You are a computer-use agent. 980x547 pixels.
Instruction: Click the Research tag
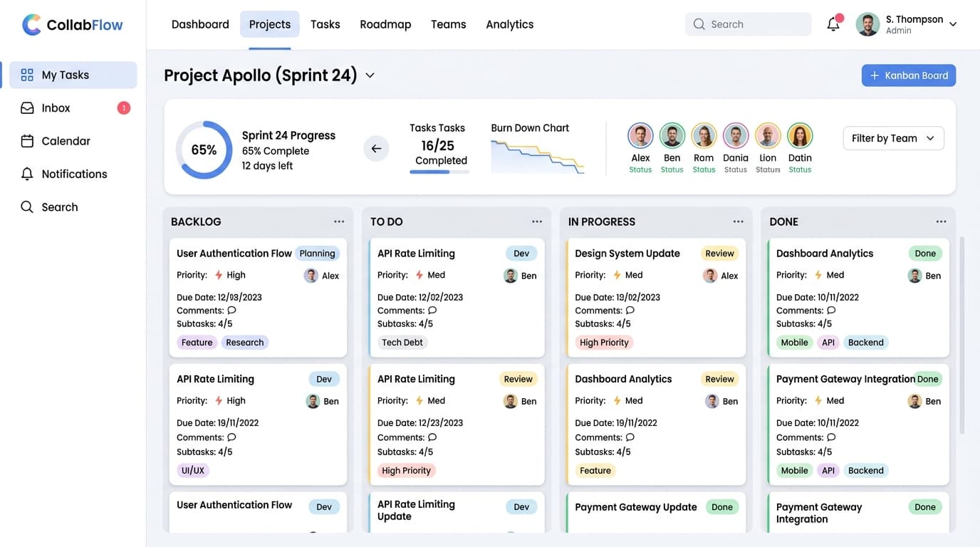pos(244,343)
